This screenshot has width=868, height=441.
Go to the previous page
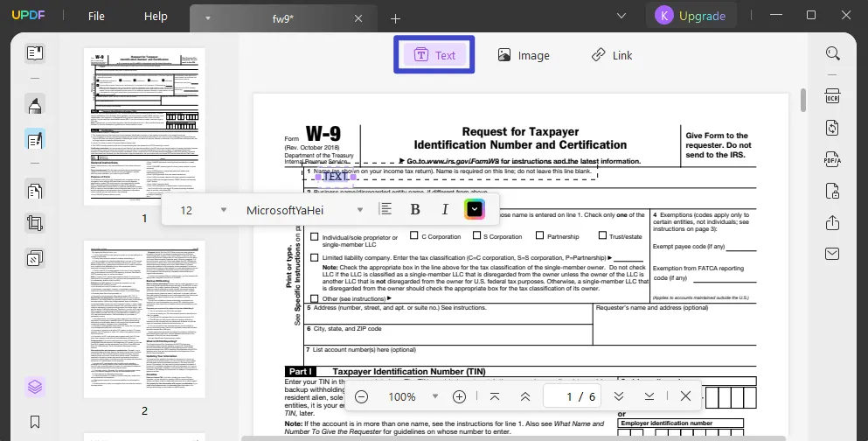click(525, 396)
